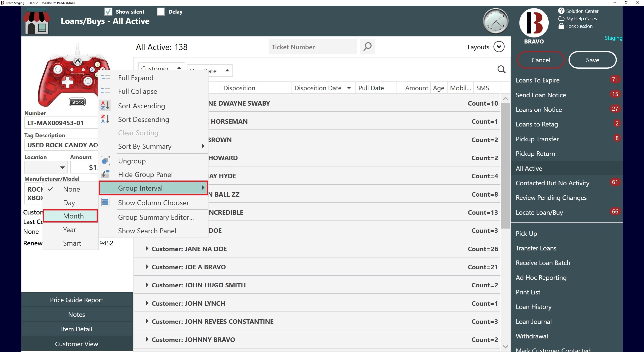Open Contacted But No Activity list
This screenshot has height=352, width=644.
552,183
